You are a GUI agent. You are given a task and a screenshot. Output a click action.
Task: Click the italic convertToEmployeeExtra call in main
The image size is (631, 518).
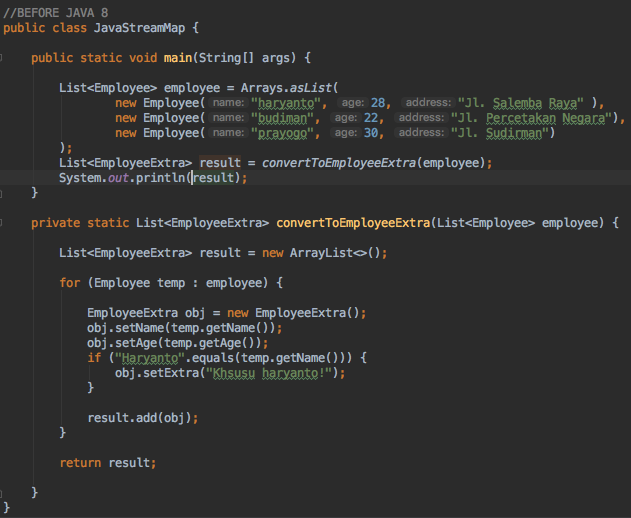click(x=339, y=163)
